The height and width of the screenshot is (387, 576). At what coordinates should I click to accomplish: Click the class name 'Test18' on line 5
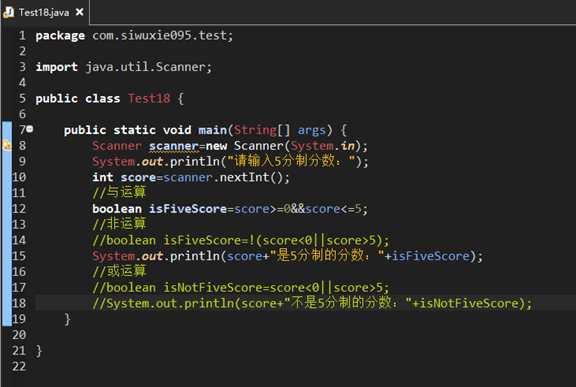[x=149, y=98]
